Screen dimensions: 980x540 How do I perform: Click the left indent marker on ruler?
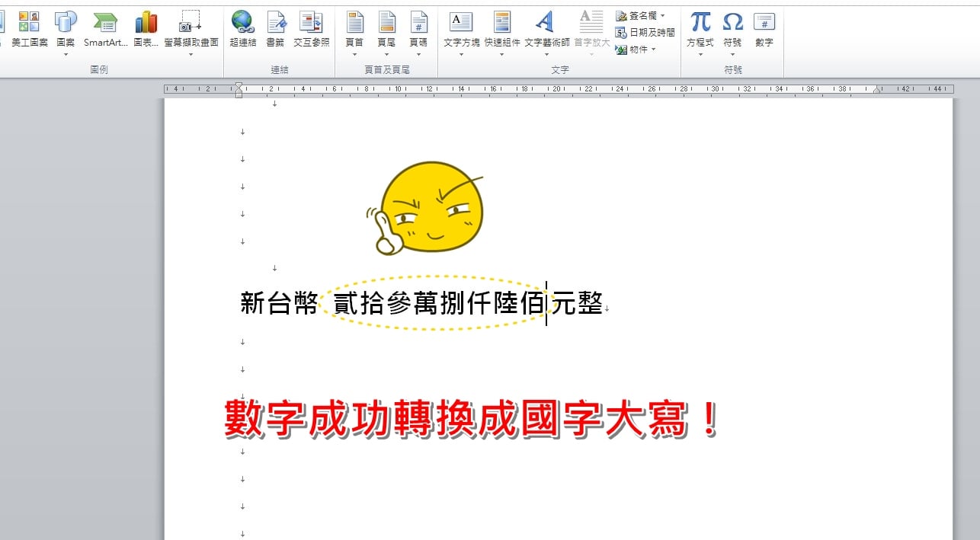[239, 94]
